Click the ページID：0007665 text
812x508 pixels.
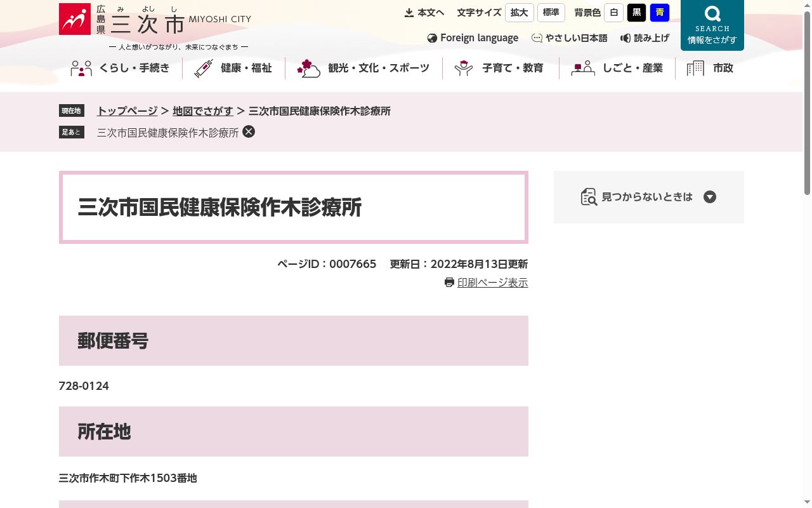point(327,264)
